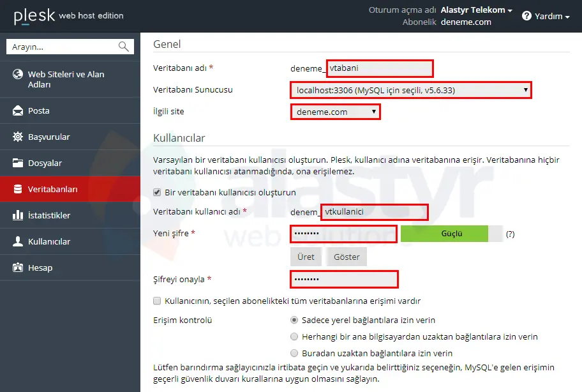Select Buradan uzaktan bağlantılara izin verin option
Viewport: 582px width, 392px height.
pos(294,352)
